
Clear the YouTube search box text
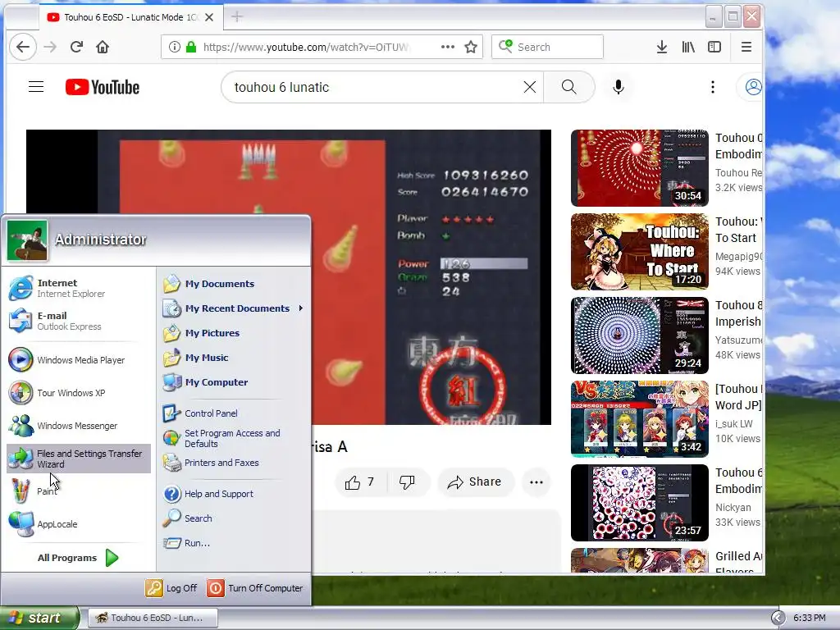(x=530, y=87)
